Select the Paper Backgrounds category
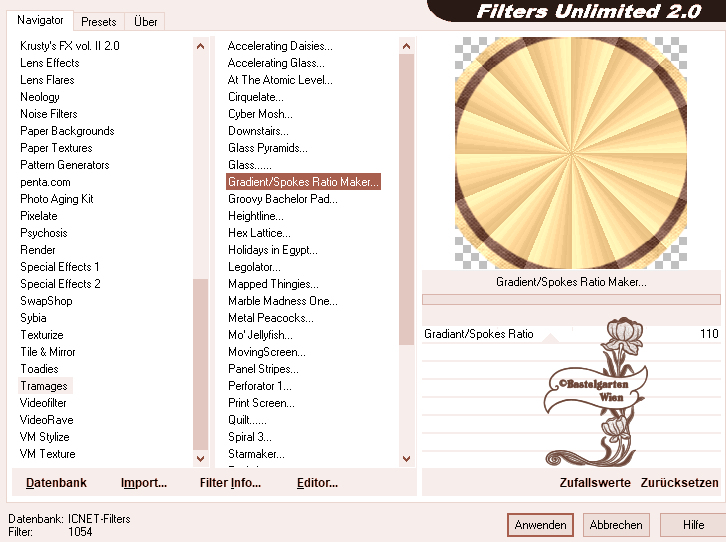The height and width of the screenshot is (542, 726). point(67,131)
